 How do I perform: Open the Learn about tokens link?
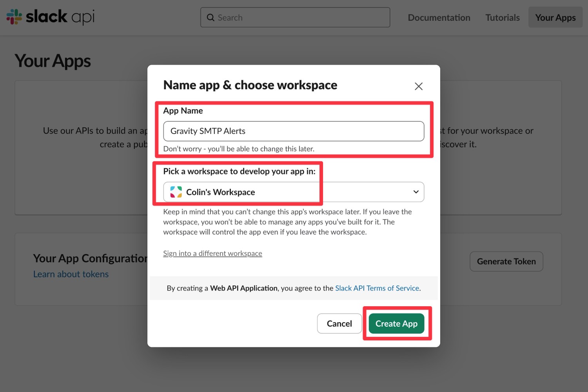coord(71,274)
